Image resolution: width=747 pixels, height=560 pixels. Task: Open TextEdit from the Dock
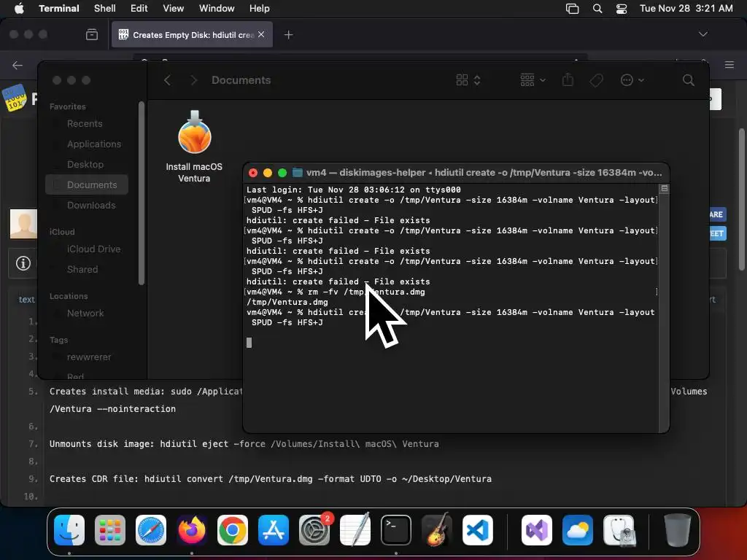355,530
